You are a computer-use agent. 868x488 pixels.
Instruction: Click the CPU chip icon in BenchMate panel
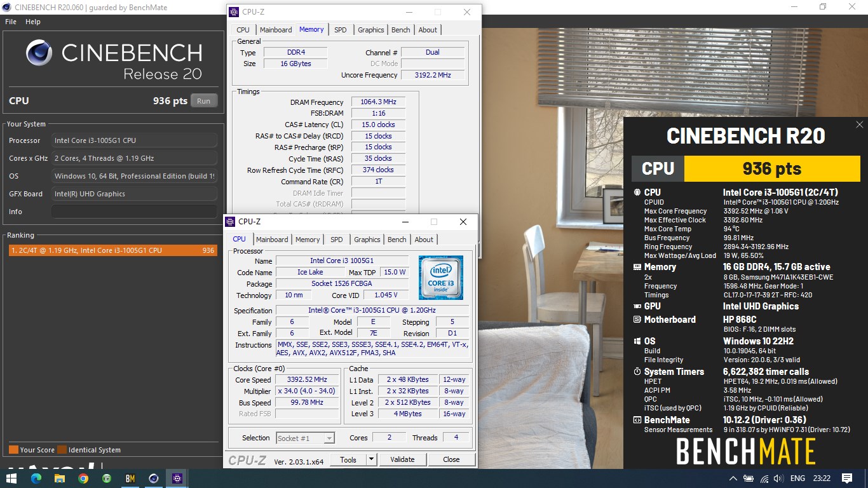click(x=637, y=193)
